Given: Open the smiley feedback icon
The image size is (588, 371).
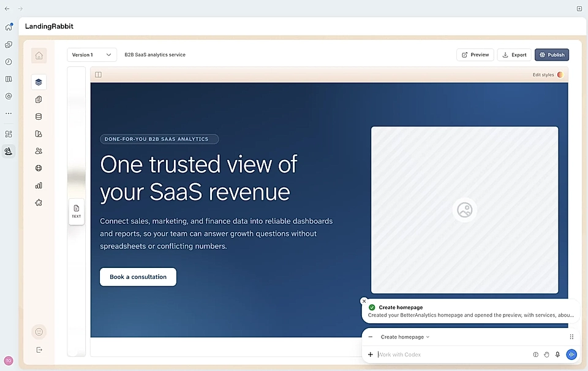Looking at the screenshot, I should (x=39, y=332).
